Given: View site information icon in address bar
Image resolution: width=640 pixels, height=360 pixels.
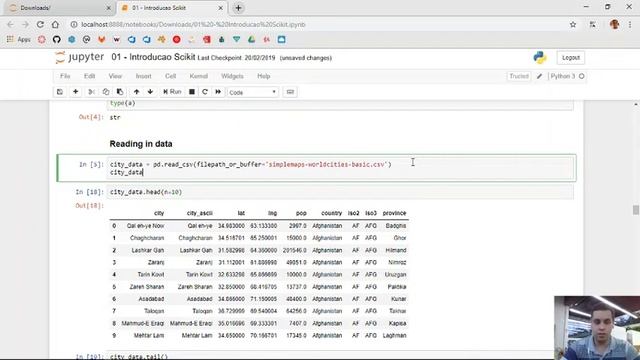Looking at the screenshot, I should (74, 24).
